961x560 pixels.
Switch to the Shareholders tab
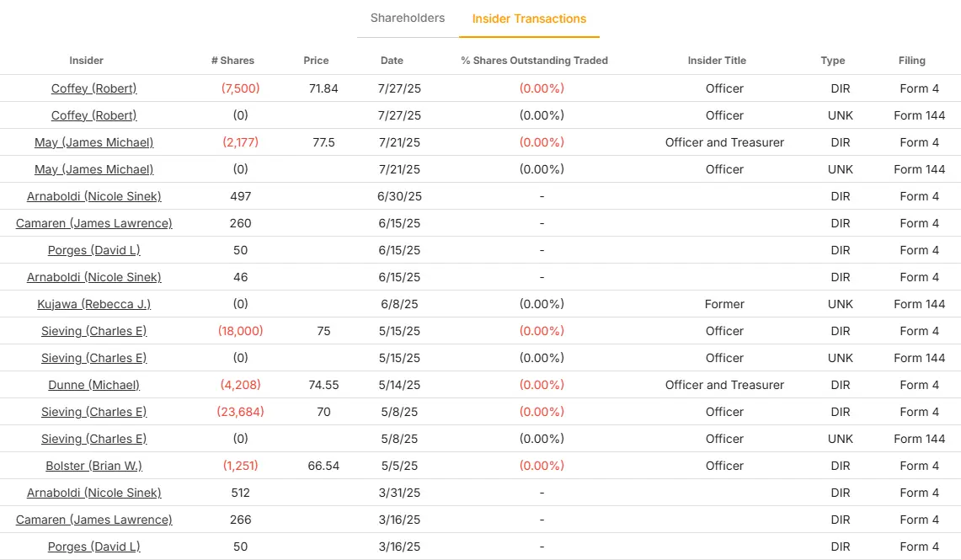408,18
